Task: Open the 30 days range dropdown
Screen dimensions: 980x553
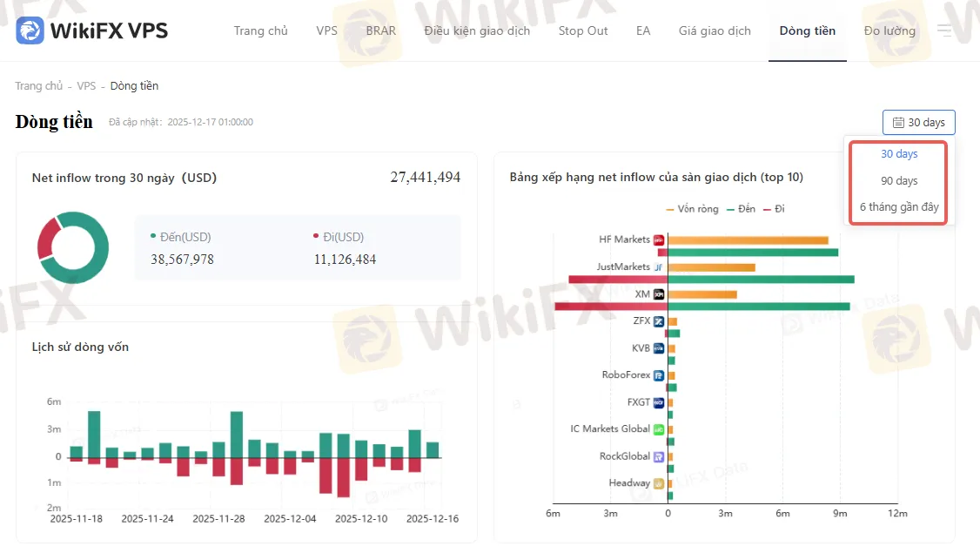Action: pos(919,123)
